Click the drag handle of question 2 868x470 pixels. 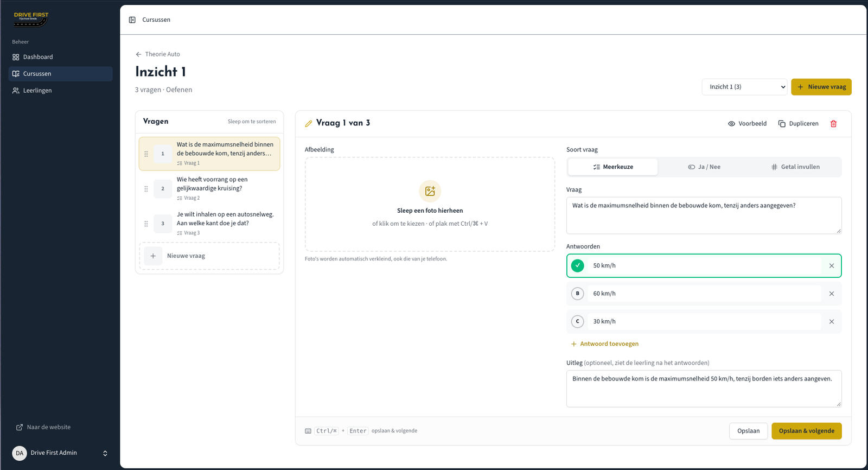pos(146,189)
